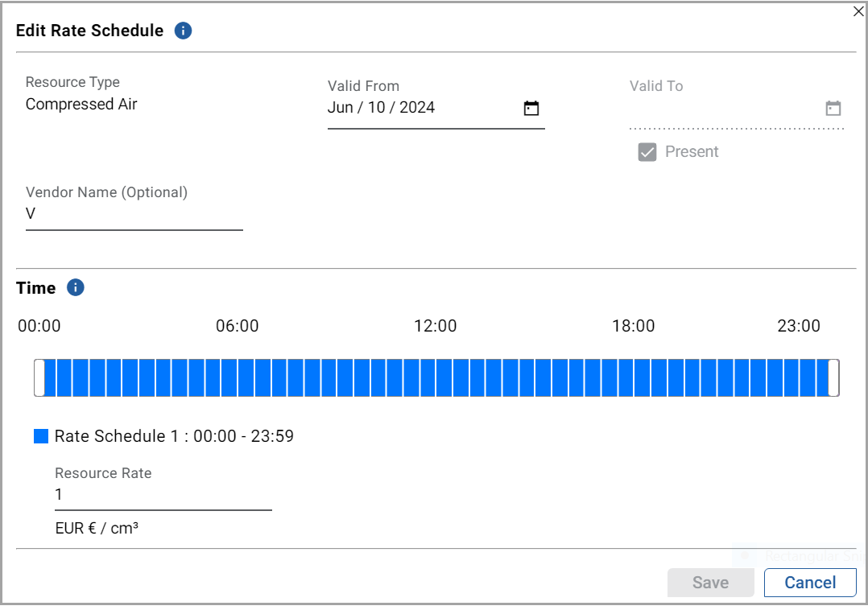The width and height of the screenshot is (868, 610).
Task: Click the info icon beside Edit Rate Schedule
Action: [184, 31]
